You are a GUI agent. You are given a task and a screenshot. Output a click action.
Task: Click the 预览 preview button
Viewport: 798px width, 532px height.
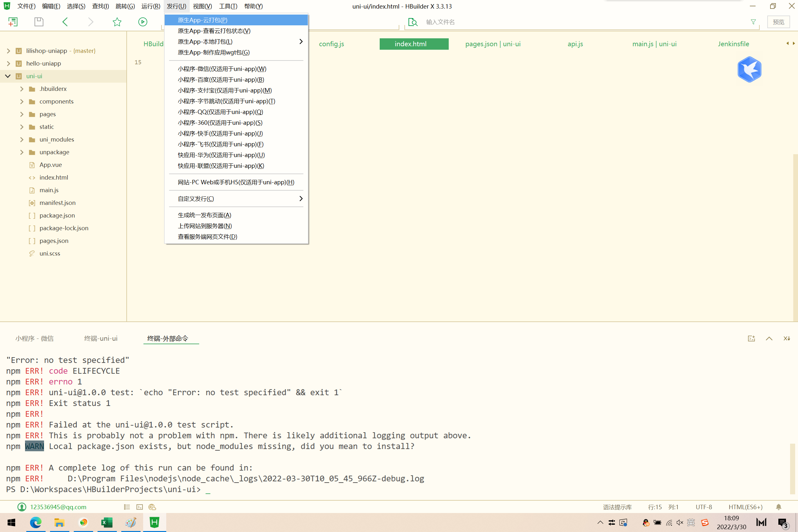778,22
